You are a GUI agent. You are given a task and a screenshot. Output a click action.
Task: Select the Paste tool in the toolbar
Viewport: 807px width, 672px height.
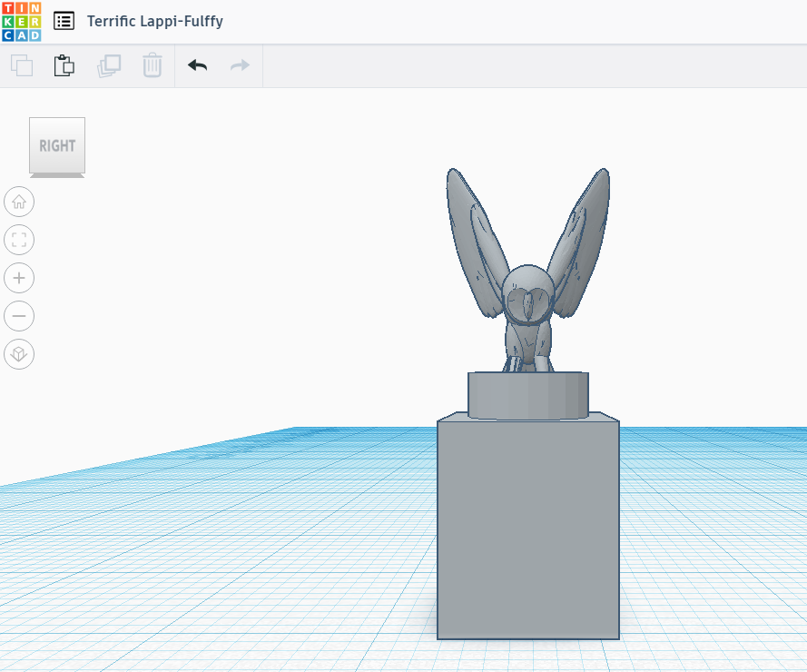click(64, 65)
